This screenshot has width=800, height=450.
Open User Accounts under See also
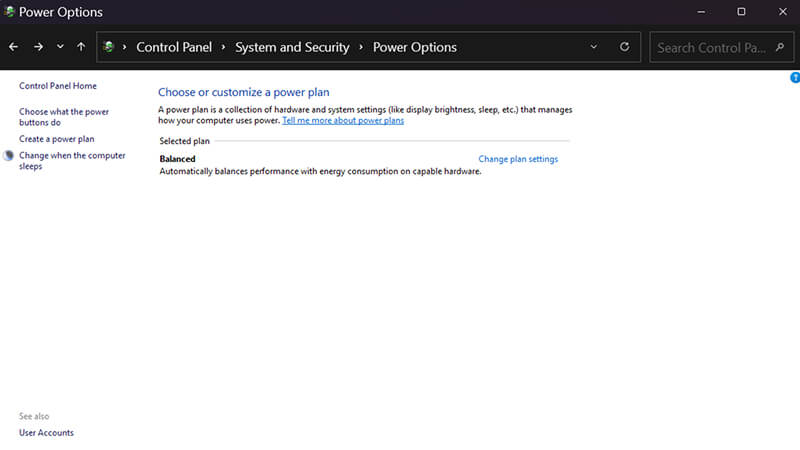46,433
